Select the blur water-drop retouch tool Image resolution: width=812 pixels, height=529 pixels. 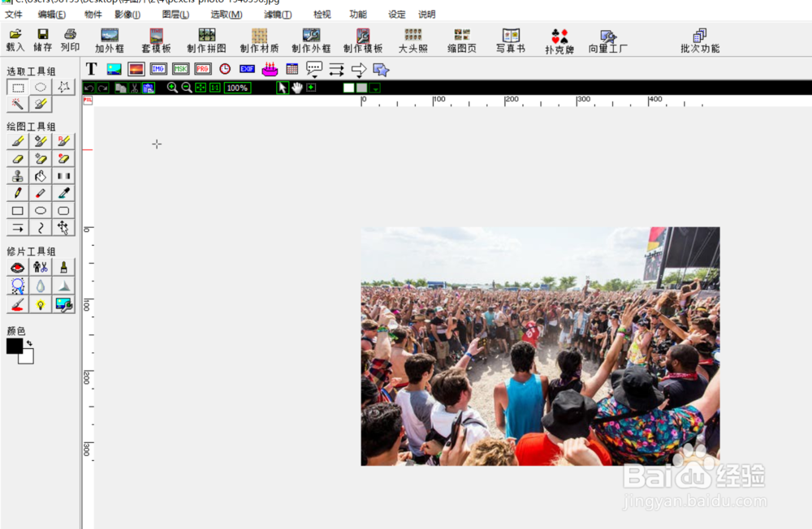[x=41, y=286]
